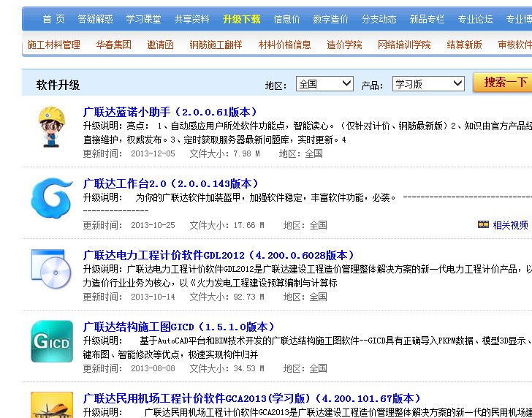532x418 pixels.
Task: Click the 材料价格信息 sub-navigation link
Action: point(285,45)
